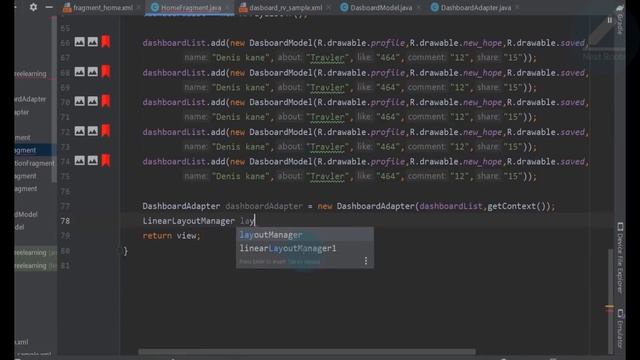
Task: Click the second drawable gutter icon on line 72
Action: tap(93, 131)
